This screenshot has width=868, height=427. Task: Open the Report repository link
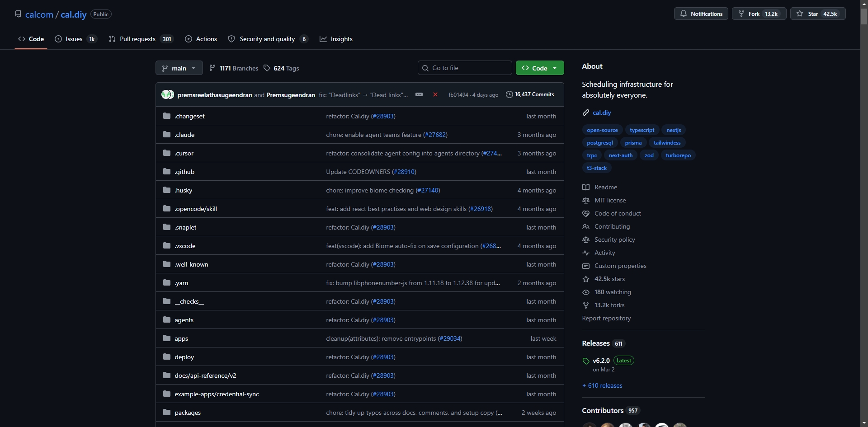(x=606, y=318)
